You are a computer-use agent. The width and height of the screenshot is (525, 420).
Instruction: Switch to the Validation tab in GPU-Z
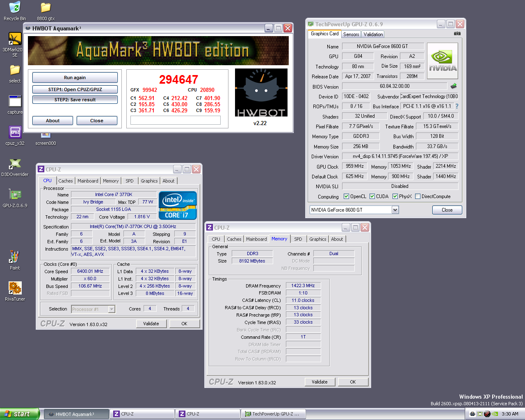coord(373,34)
